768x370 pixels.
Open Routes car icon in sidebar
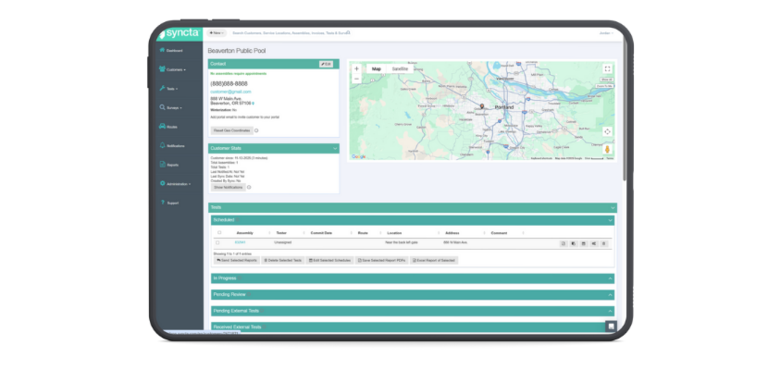click(162, 126)
